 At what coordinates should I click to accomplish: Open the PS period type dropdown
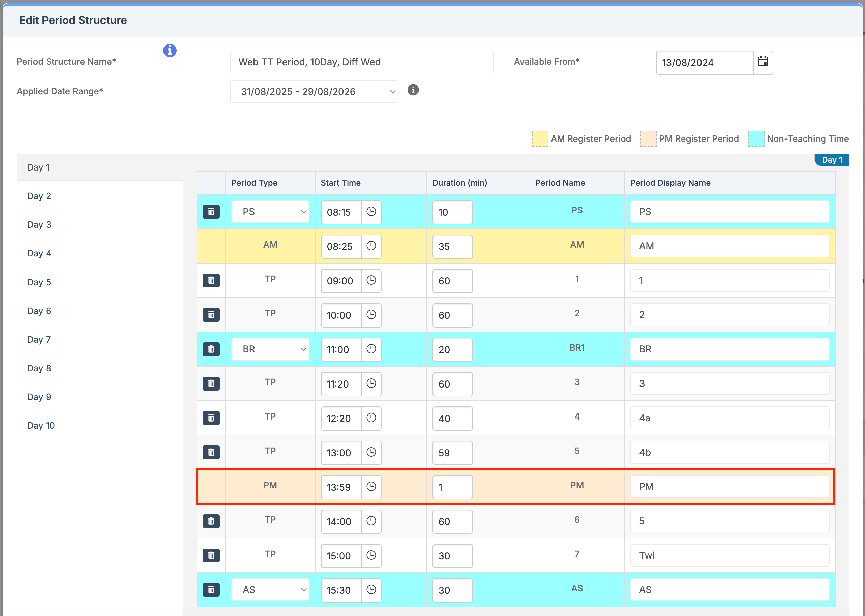[270, 212]
